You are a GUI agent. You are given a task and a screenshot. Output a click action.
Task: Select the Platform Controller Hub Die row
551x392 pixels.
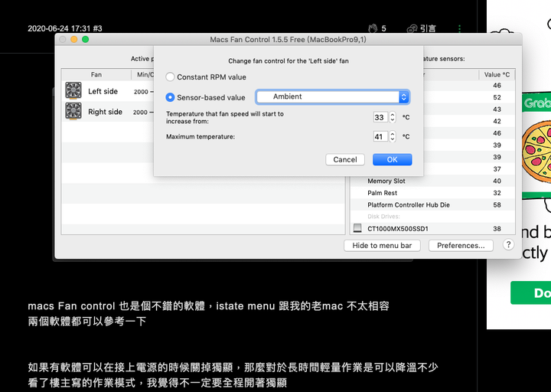coord(432,204)
